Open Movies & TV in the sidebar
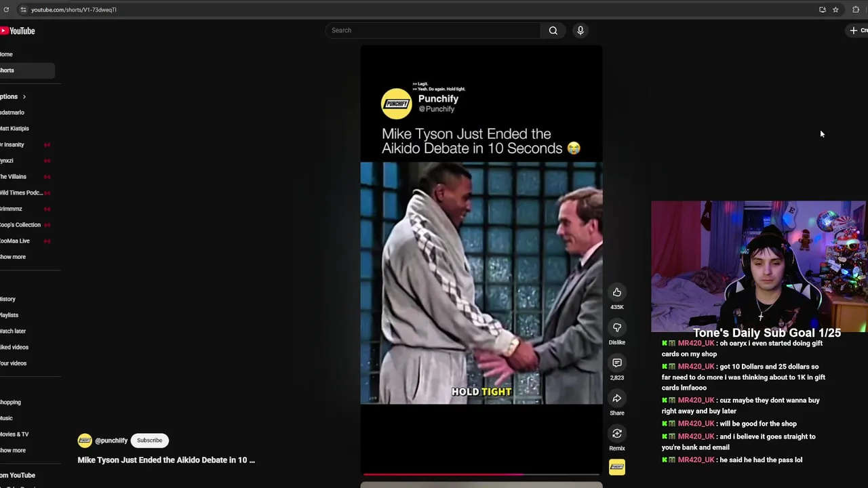This screenshot has height=488, width=868. click(14, 434)
